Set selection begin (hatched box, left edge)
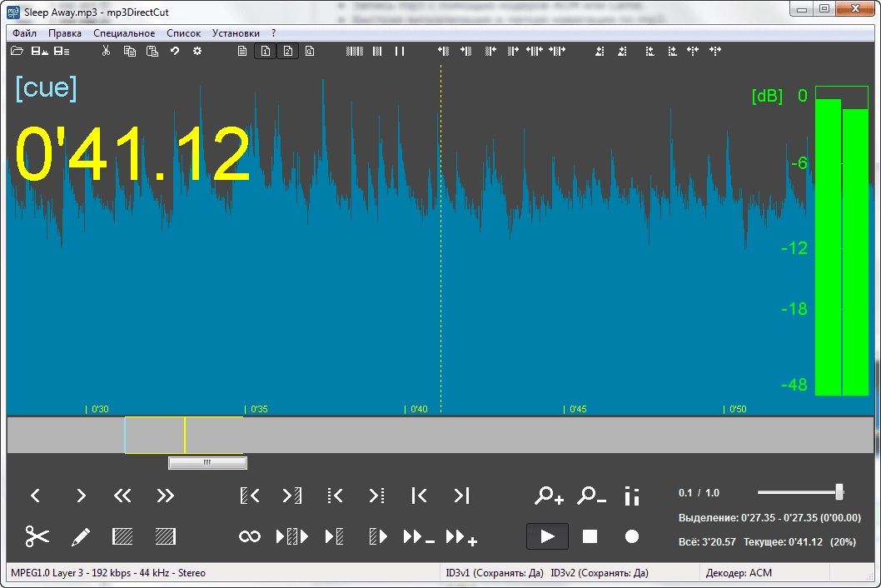The image size is (881, 588). point(122,537)
